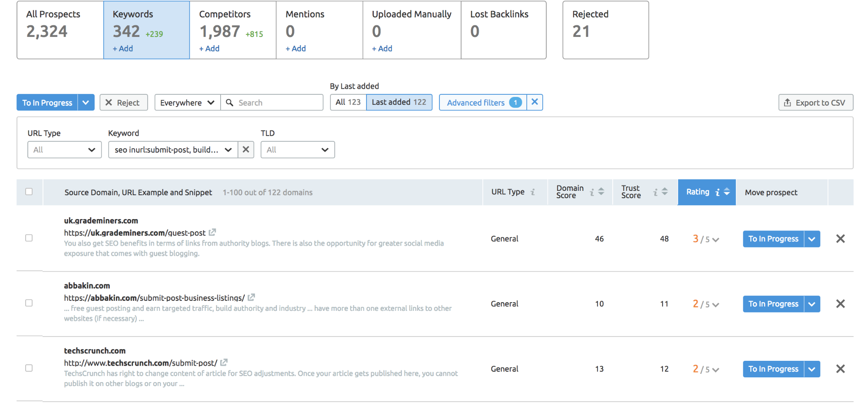Image resolution: width=868 pixels, height=403 pixels.
Task: Expand the rating dropdown for abbakin.com
Action: pyautogui.click(x=716, y=304)
